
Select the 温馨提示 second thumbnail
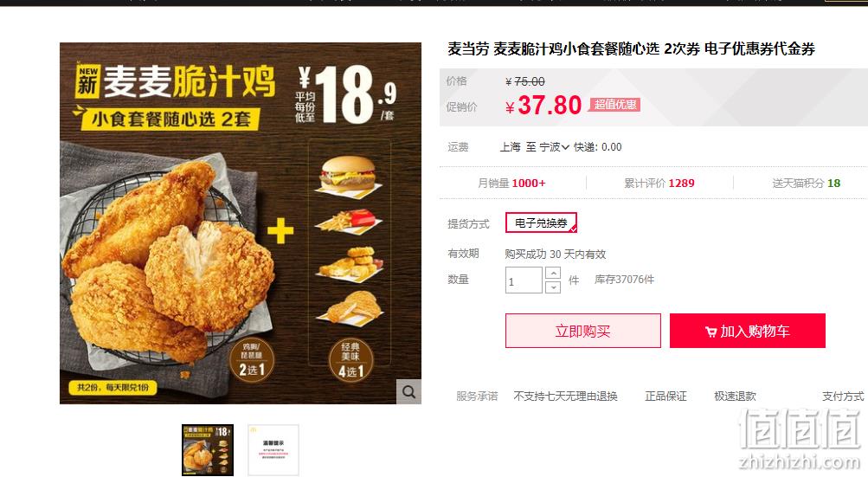[273, 450]
